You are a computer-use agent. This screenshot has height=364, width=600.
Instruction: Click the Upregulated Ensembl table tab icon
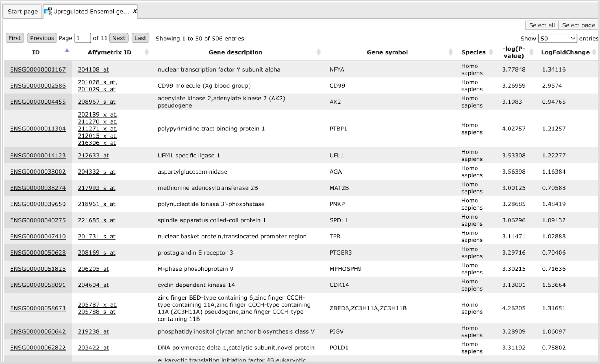(48, 12)
